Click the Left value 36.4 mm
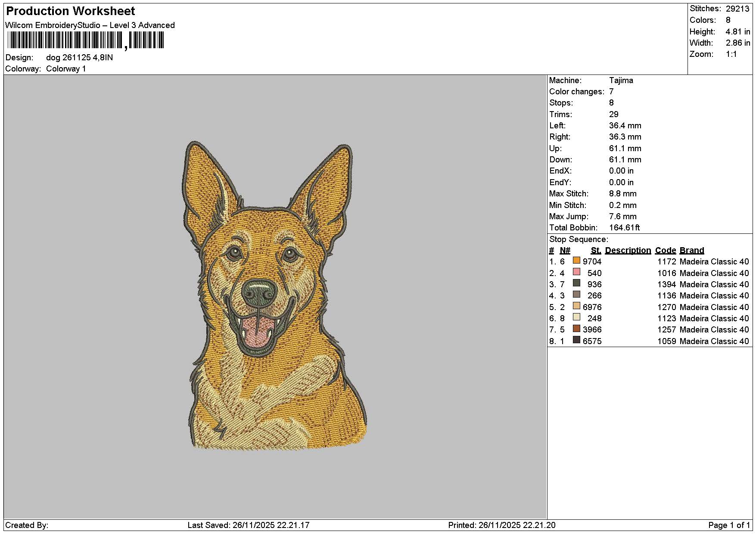 click(x=625, y=125)
